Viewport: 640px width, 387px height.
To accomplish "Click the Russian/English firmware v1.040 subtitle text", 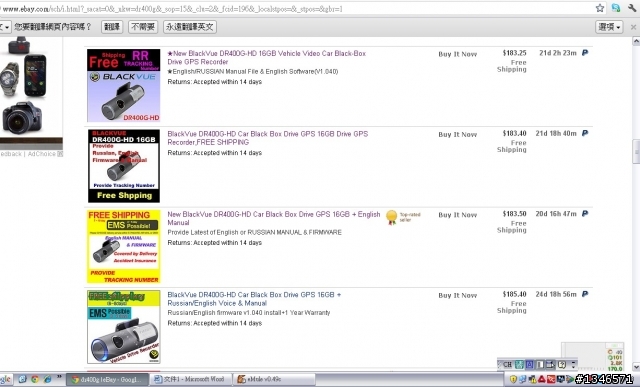I will click(x=249, y=313).
